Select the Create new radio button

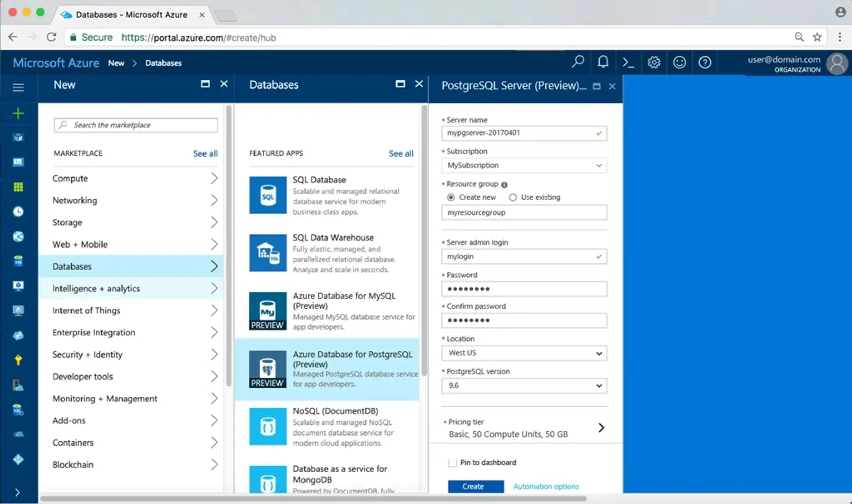pos(451,197)
